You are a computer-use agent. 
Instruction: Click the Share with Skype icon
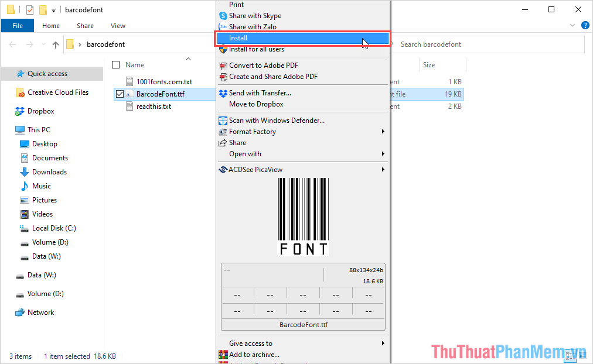pos(223,16)
